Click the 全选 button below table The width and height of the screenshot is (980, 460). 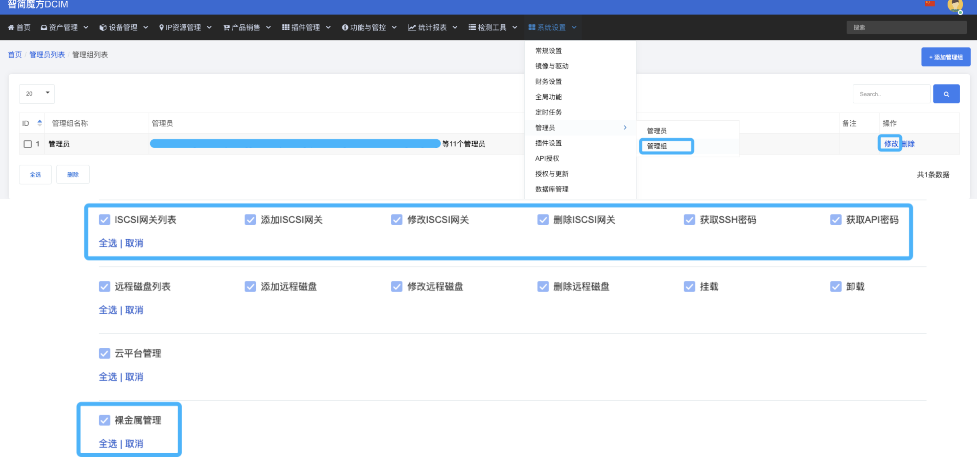pos(35,175)
